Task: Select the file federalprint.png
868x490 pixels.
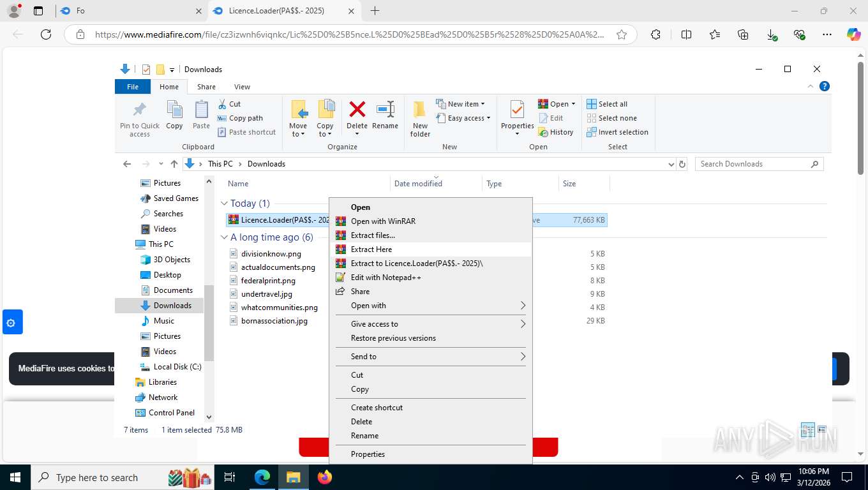Action: click(268, 281)
